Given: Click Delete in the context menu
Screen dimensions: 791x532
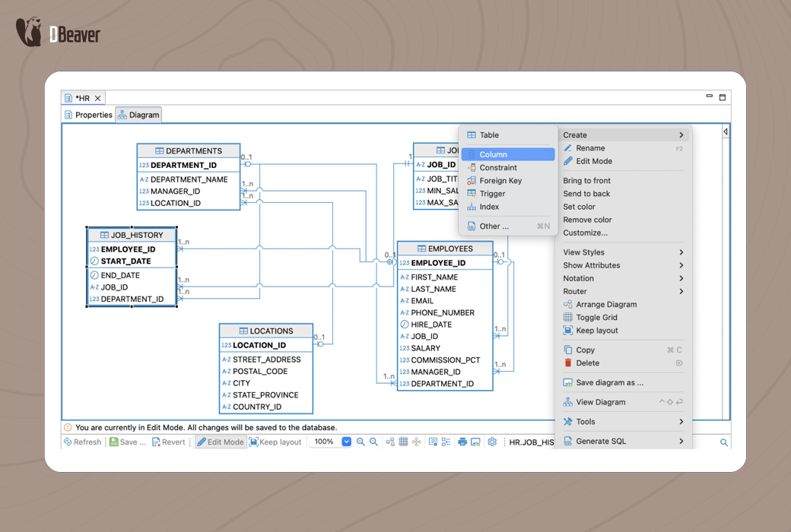Looking at the screenshot, I should click(x=587, y=363).
